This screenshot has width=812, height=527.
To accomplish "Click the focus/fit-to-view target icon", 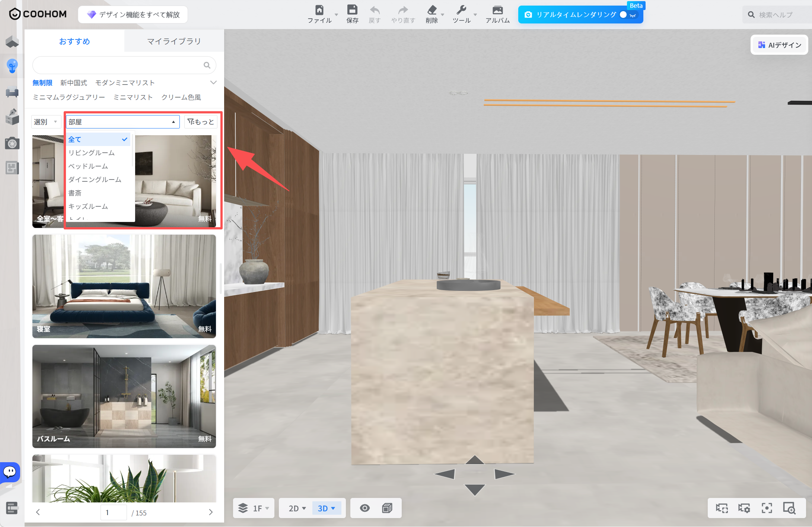I will point(767,508).
